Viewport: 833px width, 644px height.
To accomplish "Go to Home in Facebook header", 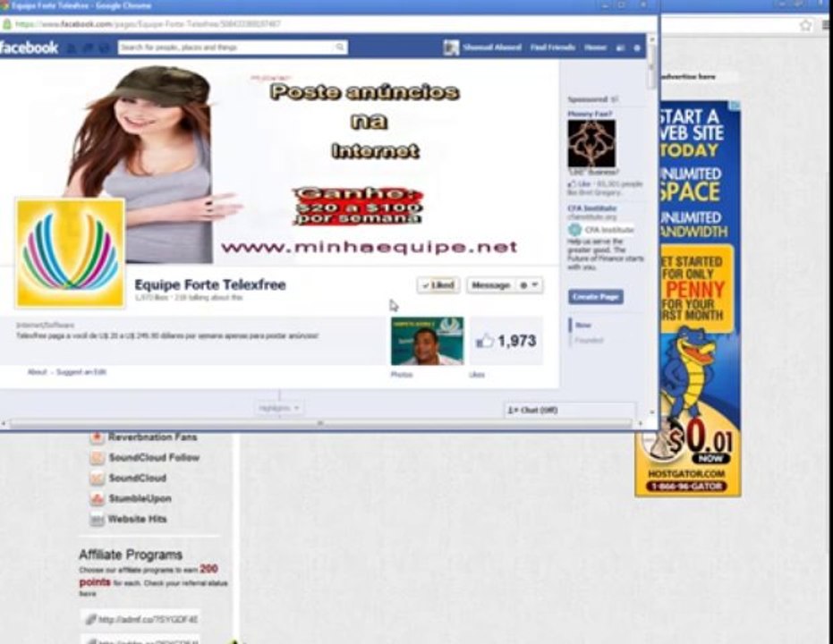I will [x=595, y=47].
